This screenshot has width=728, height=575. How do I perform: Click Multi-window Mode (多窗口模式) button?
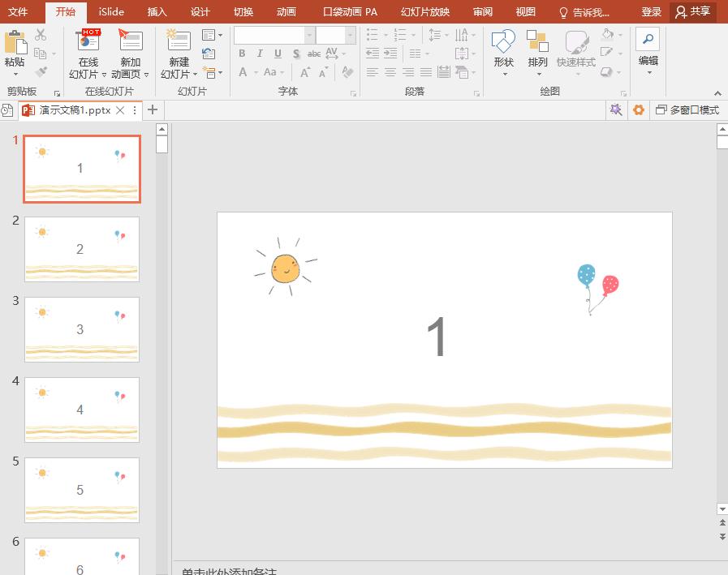coord(687,110)
